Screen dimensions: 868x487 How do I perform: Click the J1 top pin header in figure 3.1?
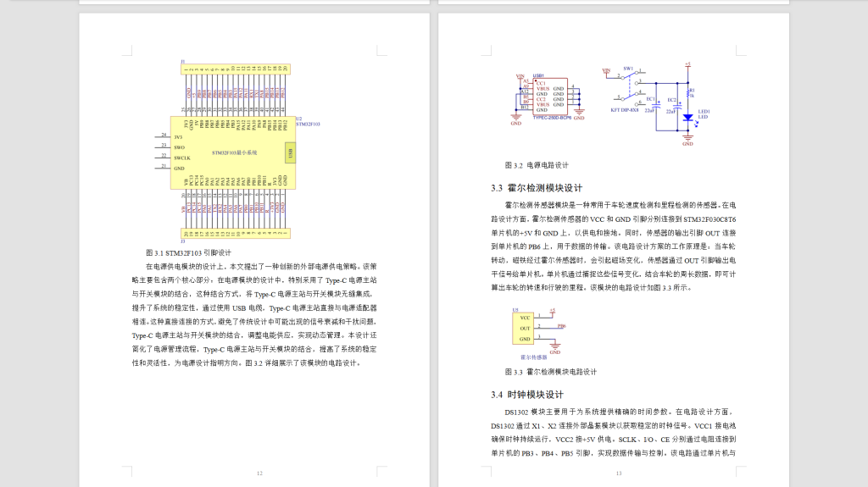click(236, 69)
